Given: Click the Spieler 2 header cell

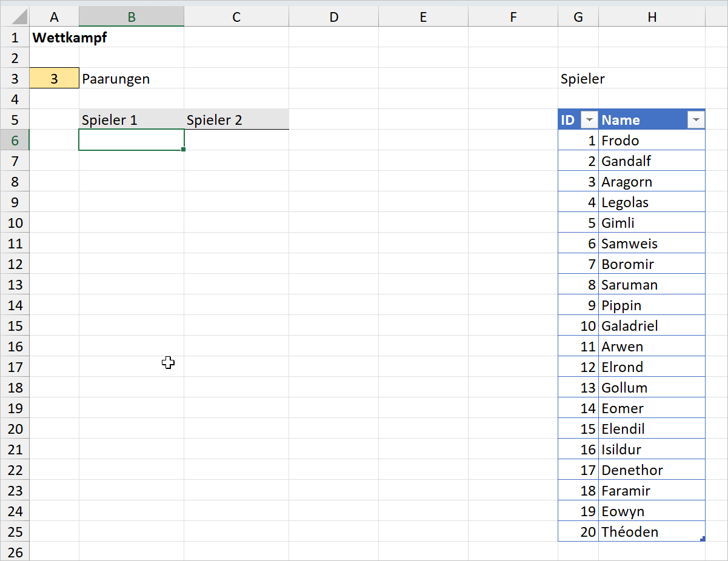Looking at the screenshot, I should (236, 120).
